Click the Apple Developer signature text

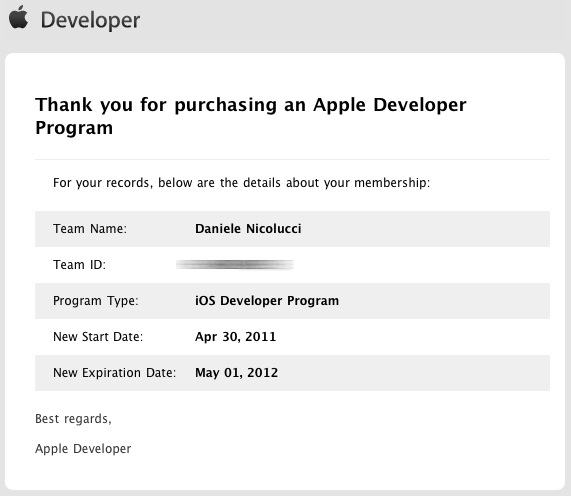pos(83,449)
